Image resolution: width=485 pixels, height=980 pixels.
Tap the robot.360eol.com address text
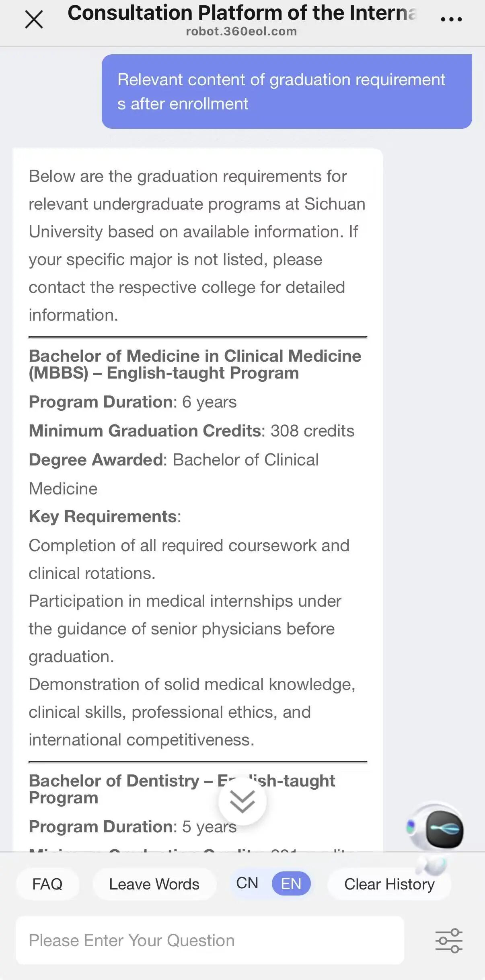point(241,31)
